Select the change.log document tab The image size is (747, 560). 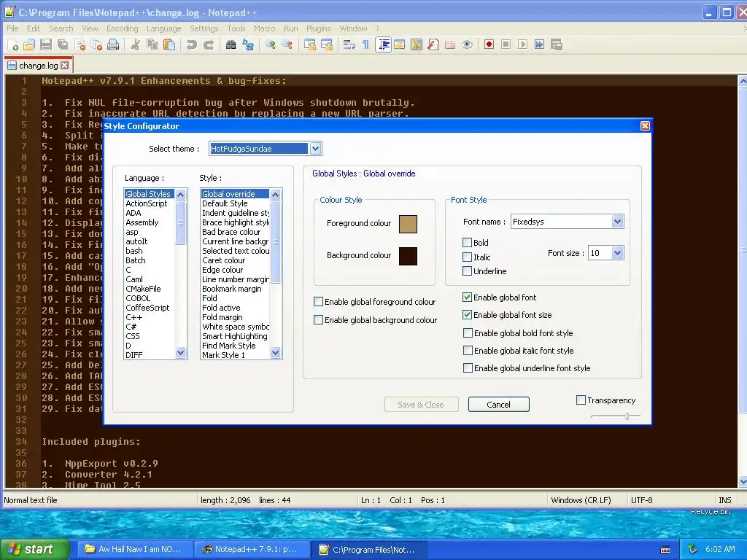[x=39, y=65]
